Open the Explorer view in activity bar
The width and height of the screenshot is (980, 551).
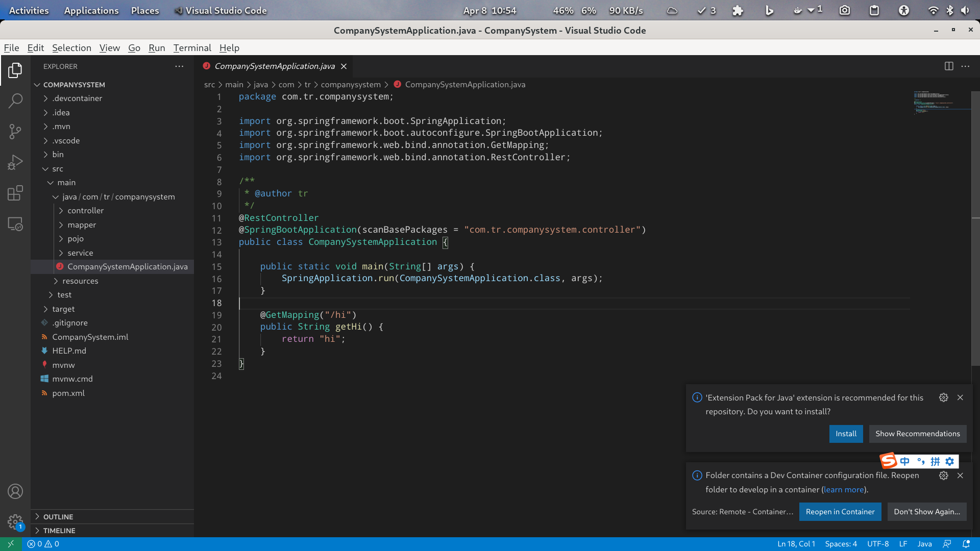pyautogui.click(x=15, y=70)
